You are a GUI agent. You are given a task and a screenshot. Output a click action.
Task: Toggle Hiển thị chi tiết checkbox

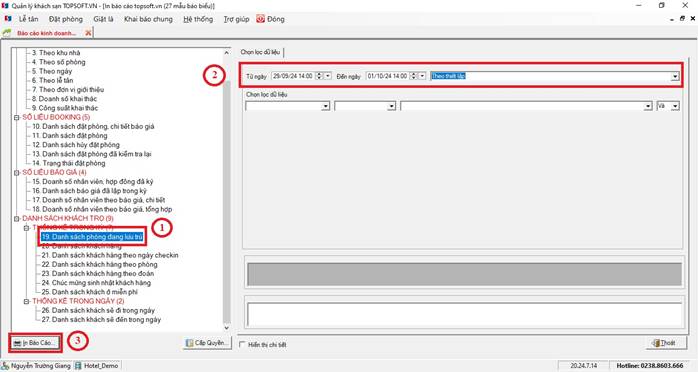click(x=242, y=344)
